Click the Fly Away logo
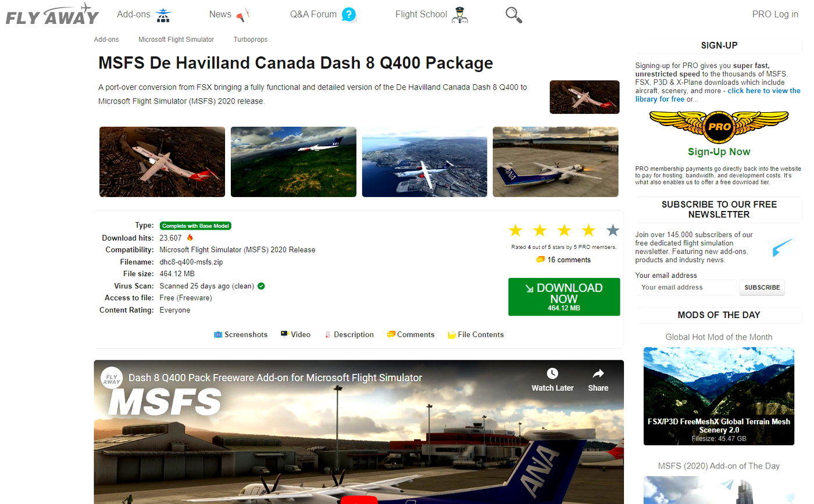 tap(52, 14)
